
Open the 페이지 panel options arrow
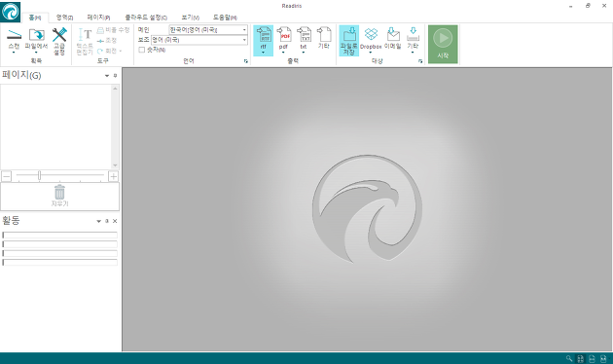107,76
